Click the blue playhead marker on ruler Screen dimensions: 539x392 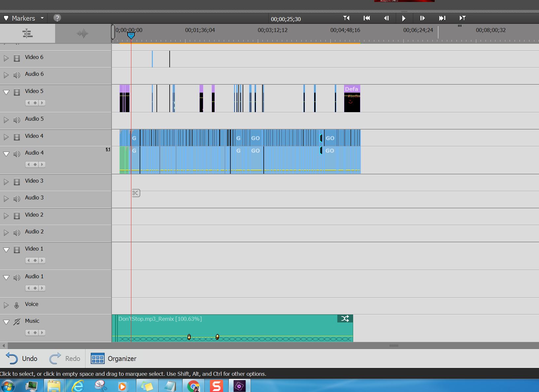(x=131, y=35)
